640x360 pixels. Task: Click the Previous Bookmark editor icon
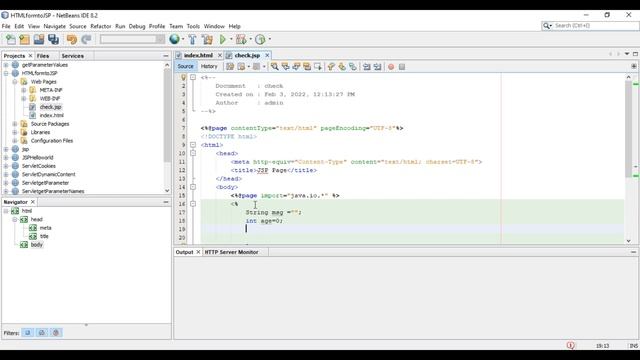point(331,67)
